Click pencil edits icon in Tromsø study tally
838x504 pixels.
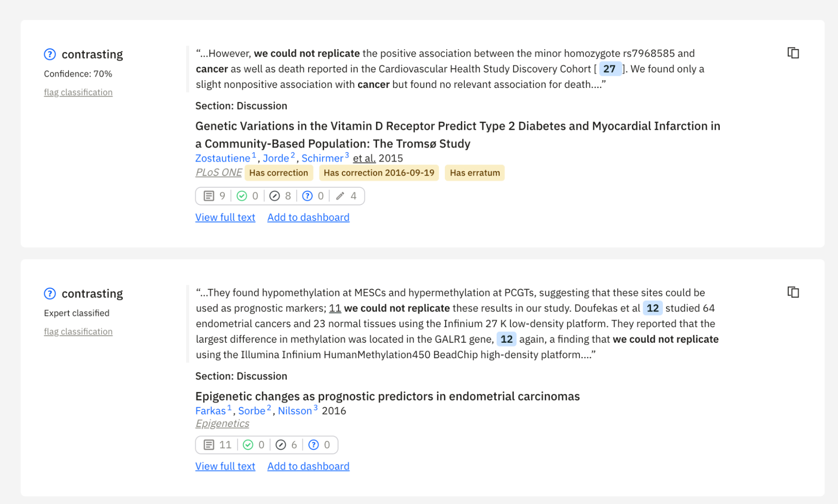(x=340, y=196)
